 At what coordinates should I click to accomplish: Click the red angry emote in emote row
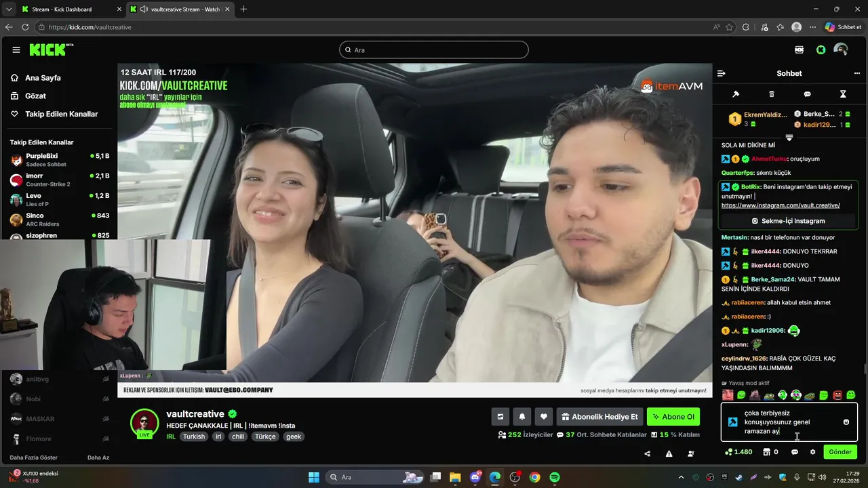(x=837, y=394)
